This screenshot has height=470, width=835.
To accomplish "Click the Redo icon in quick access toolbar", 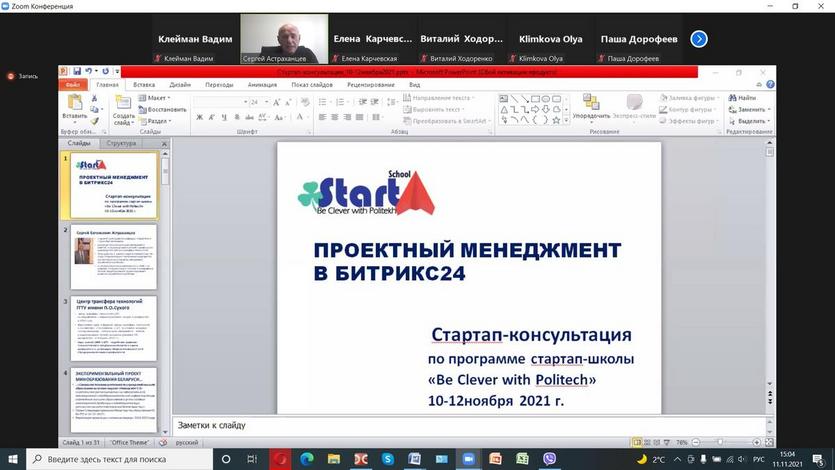I will [105, 71].
